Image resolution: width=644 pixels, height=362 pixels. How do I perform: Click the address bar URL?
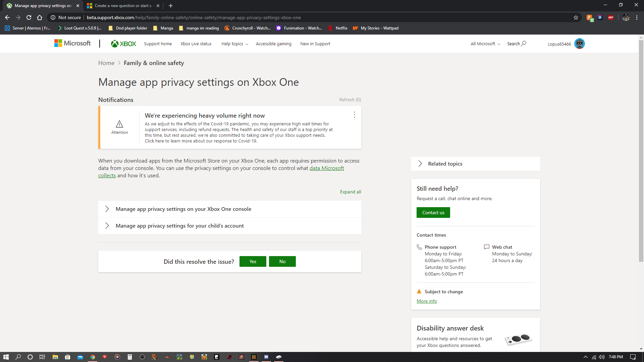(194, 17)
